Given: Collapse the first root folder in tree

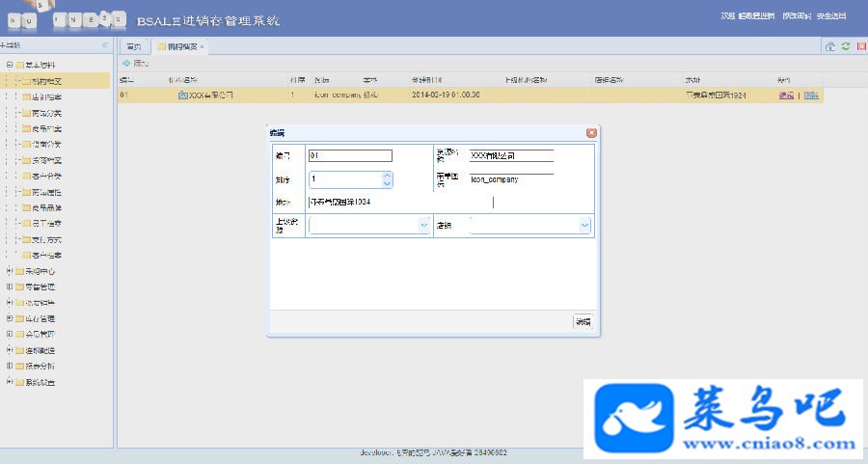Looking at the screenshot, I should click(x=10, y=65).
